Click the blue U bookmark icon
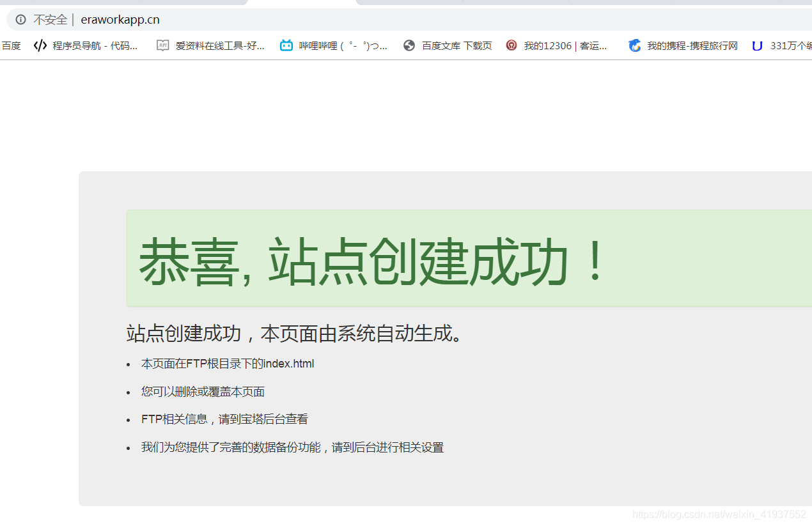This screenshot has width=812, height=526. (757, 45)
